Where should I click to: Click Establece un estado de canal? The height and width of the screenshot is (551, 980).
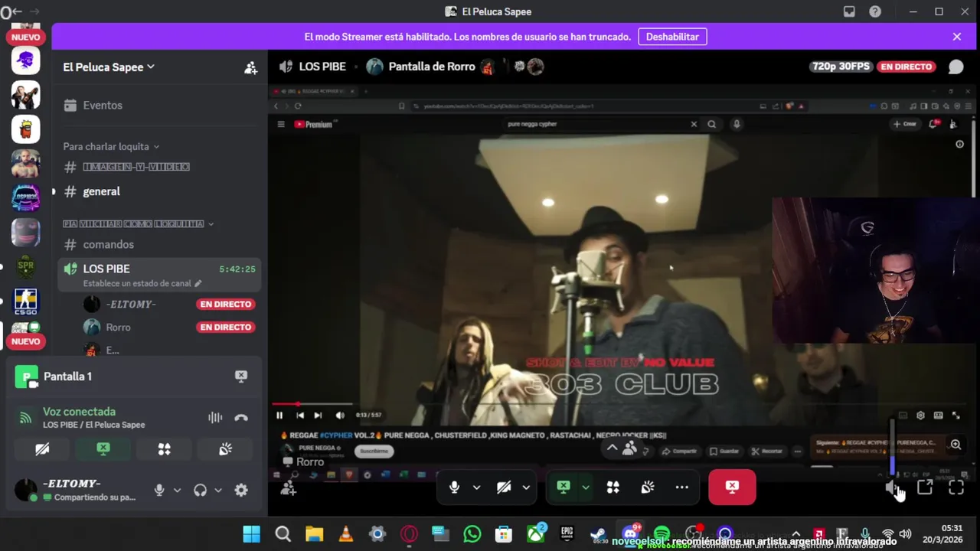click(142, 283)
